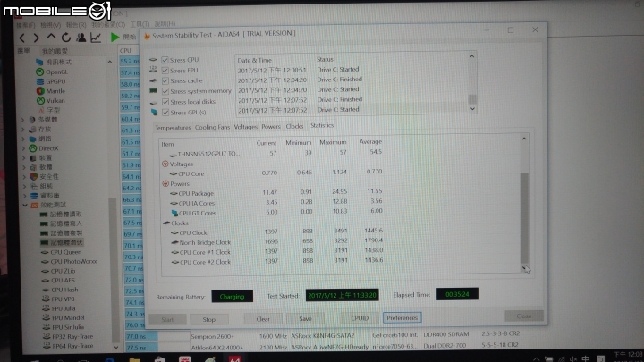Click Powers section icon in statistics list
This screenshot has height=362, width=644.
(165, 183)
